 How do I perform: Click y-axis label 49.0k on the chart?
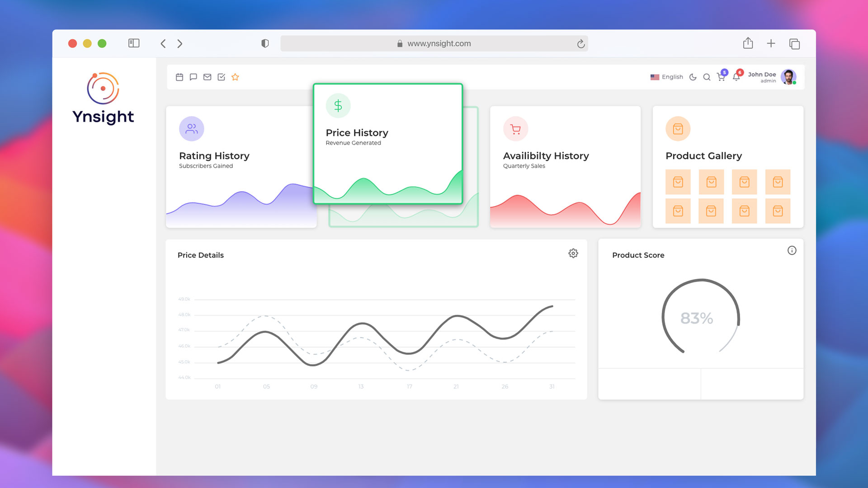184,299
